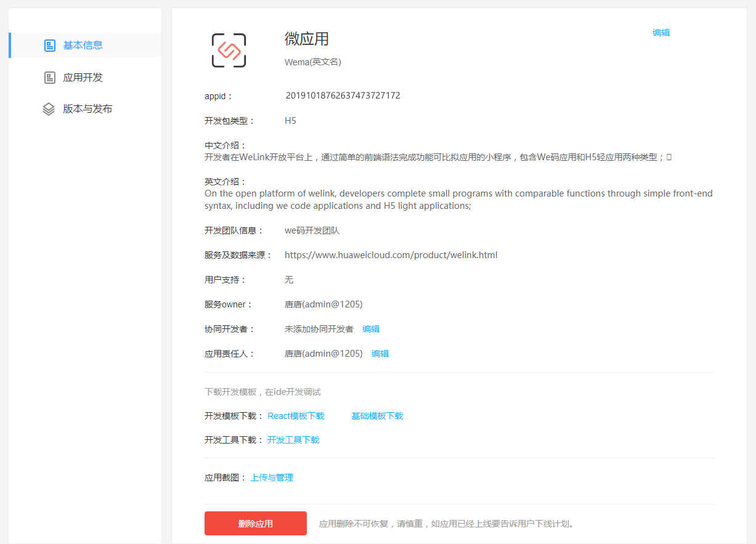Click the 开发工具下载 link
The image size is (756, 544).
pyautogui.click(x=293, y=440)
